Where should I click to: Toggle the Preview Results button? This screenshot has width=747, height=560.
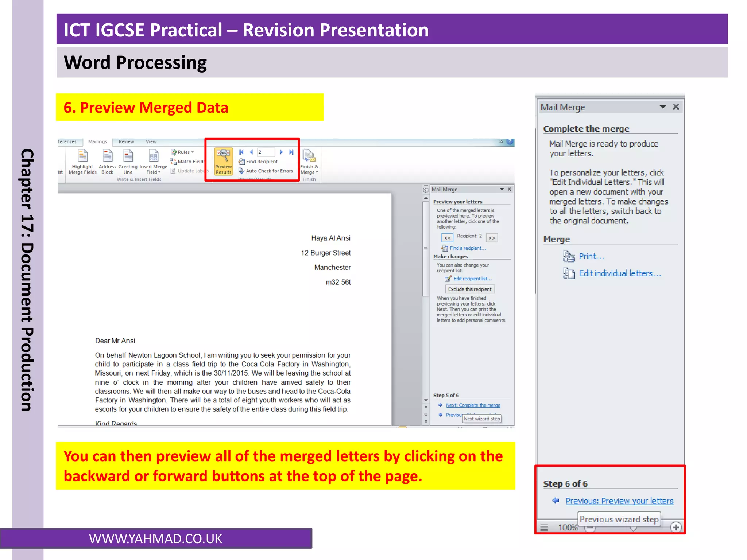(x=223, y=162)
